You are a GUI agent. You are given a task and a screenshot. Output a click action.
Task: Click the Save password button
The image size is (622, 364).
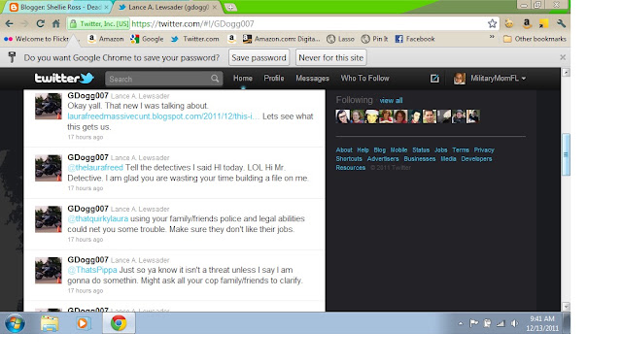click(x=259, y=58)
